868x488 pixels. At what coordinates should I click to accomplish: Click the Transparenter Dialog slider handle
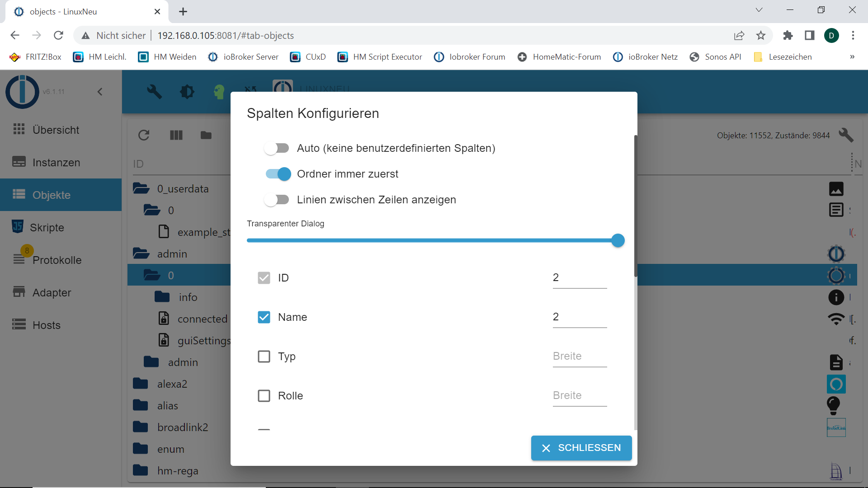pyautogui.click(x=618, y=240)
